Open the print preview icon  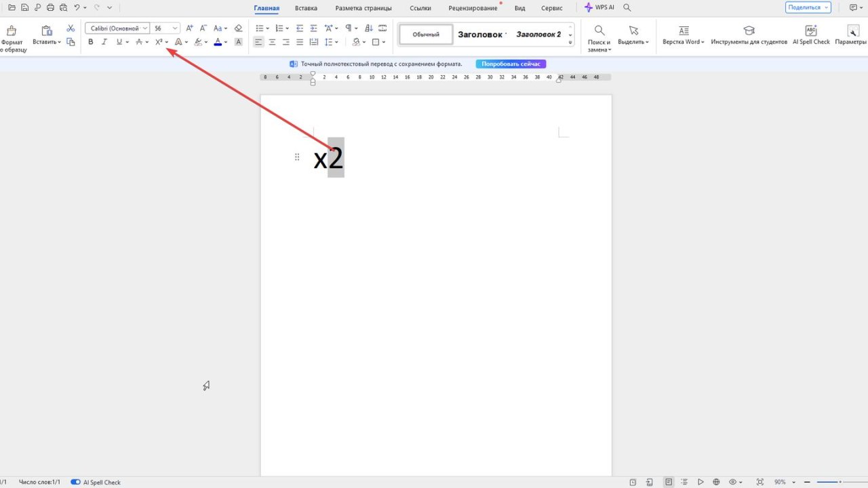tap(63, 7)
